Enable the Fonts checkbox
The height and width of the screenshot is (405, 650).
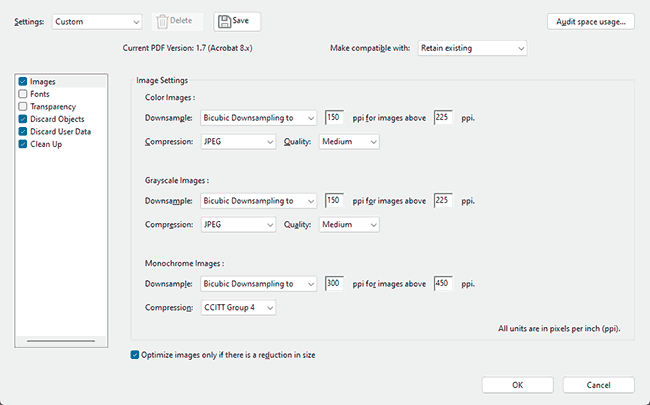click(x=23, y=94)
